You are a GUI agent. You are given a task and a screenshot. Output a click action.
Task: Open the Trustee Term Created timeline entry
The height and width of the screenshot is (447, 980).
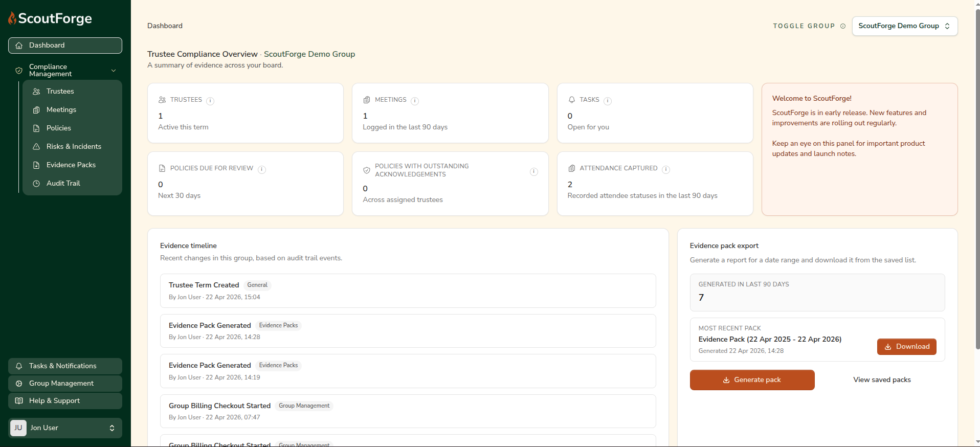pyautogui.click(x=408, y=291)
